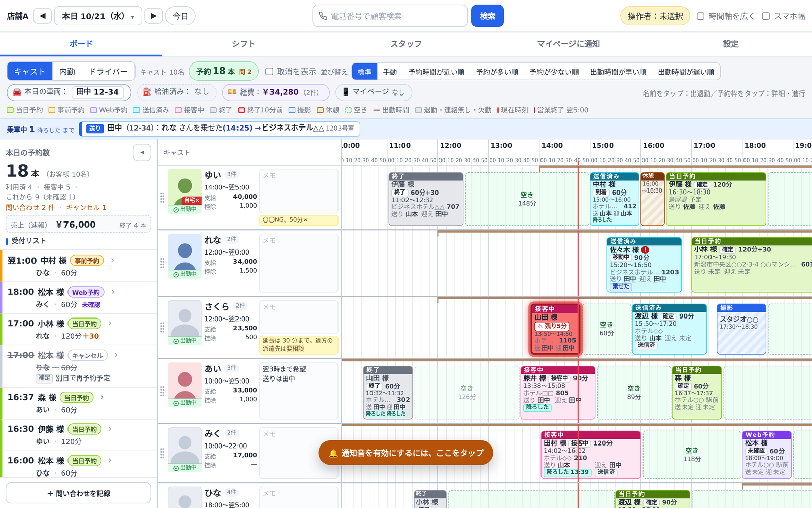Click れな's row drag handle

point(162,263)
